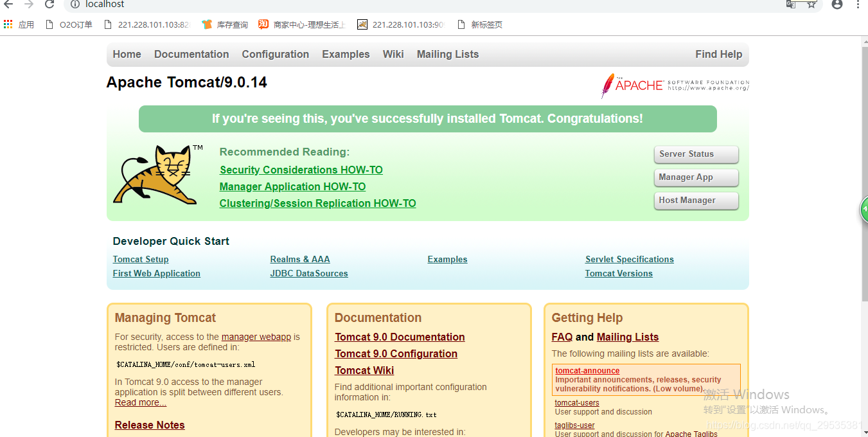Open the Documentation nav item
The height and width of the screenshot is (437, 868).
(x=191, y=55)
